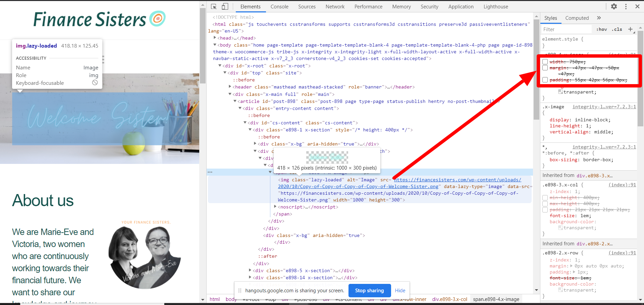Click the Elements panel scroll-down arrow
The image size is (644, 305).
pyautogui.click(x=536, y=290)
